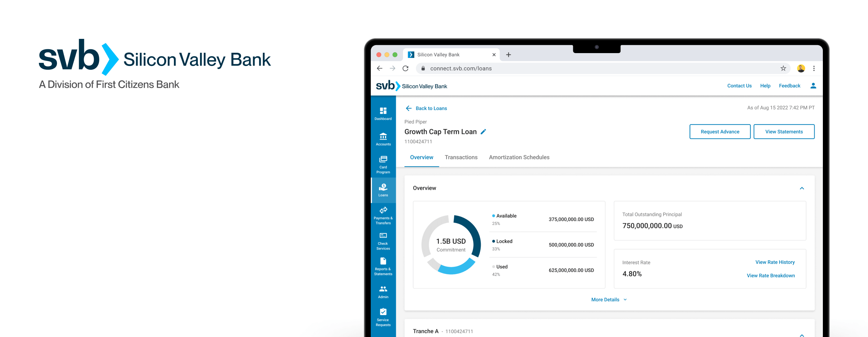
Task: Open the Chrome three-dot menu
Action: click(x=814, y=68)
